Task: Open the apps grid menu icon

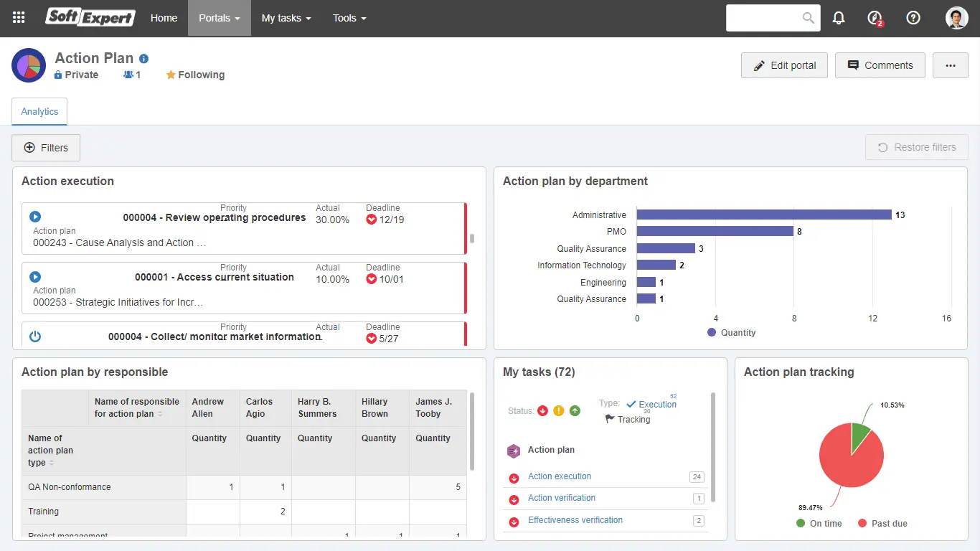Action: click(x=19, y=18)
